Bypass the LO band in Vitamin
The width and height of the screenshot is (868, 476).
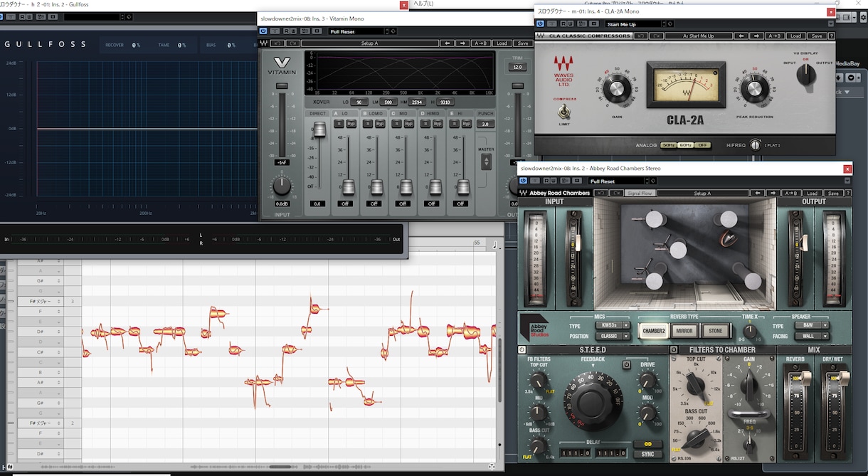pyautogui.click(x=351, y=124)
